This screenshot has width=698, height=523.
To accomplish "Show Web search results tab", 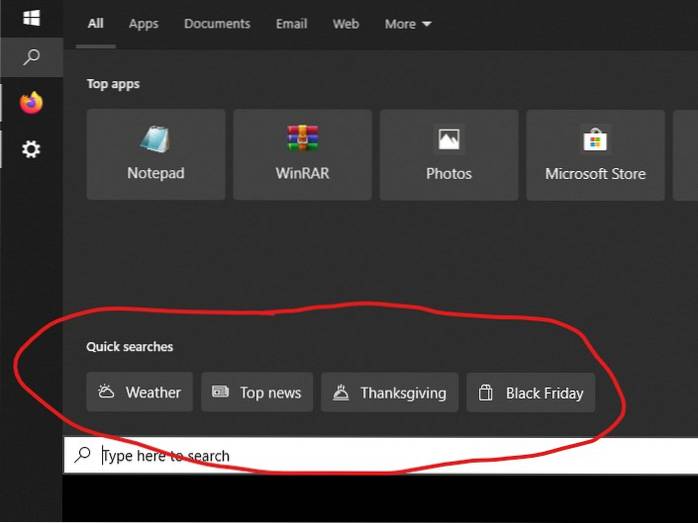I will click(345, 24).
